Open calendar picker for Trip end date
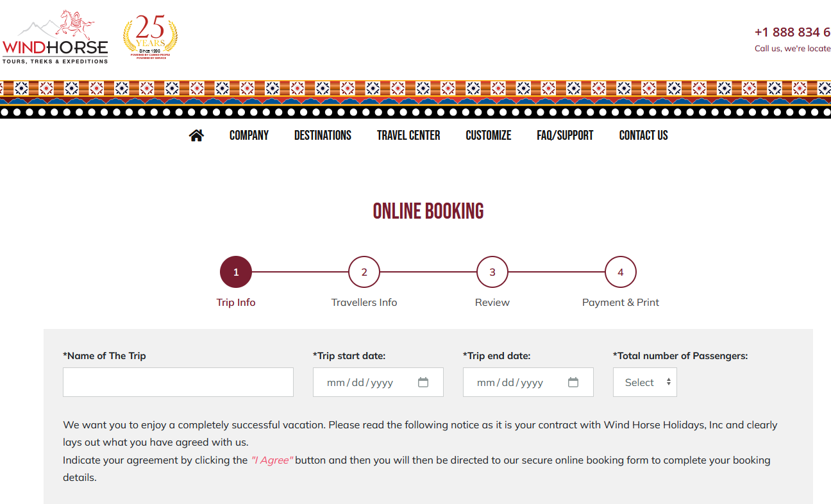 pos(573,382)
